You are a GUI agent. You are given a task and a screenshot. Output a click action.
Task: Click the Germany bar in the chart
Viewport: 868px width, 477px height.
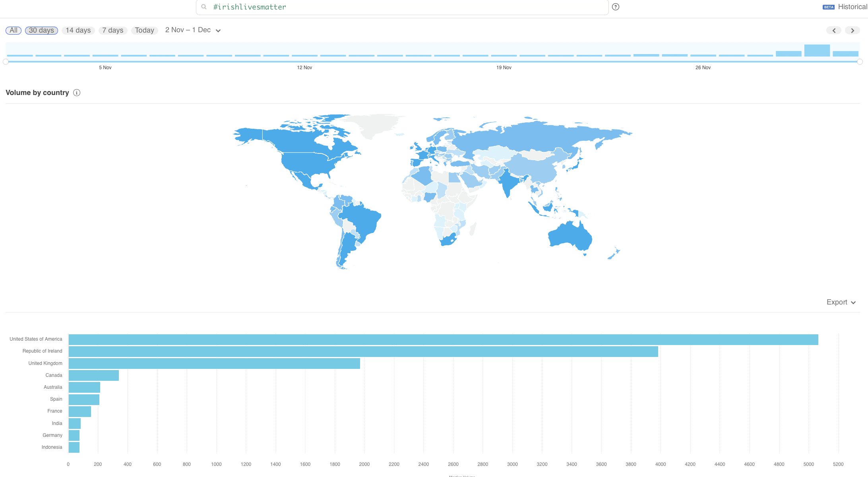74,435
